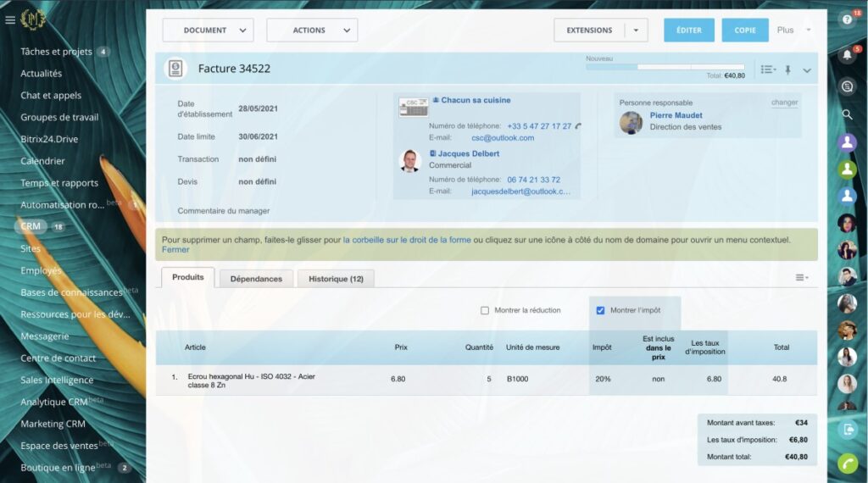The width and height of the screenshot is (868, 483).
Task: Open the Historique (12) tab
Action: tap(336, 279)
